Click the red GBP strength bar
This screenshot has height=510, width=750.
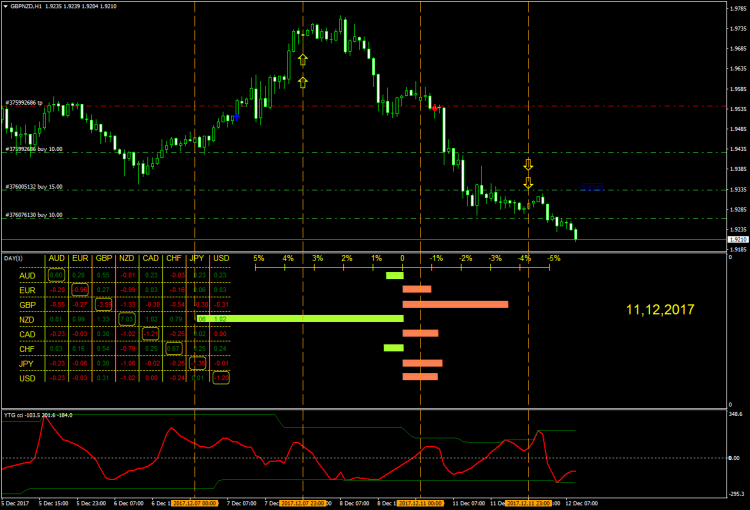455,304
